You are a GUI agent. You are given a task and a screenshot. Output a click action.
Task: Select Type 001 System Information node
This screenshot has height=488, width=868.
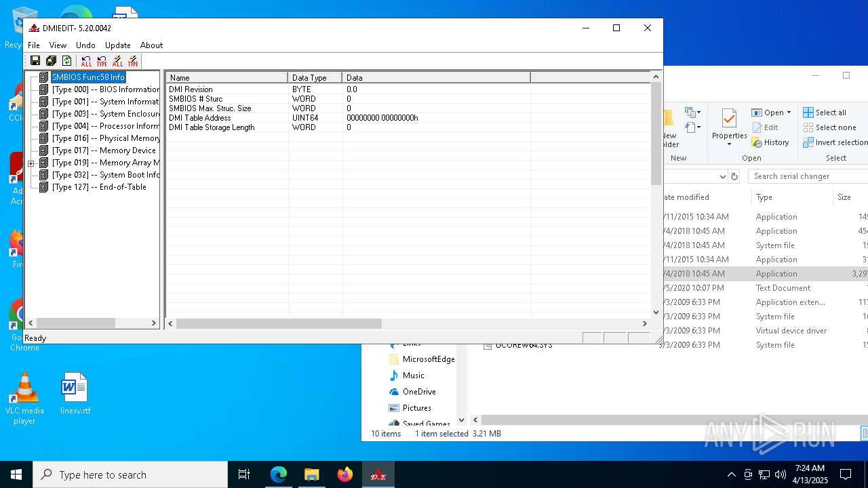click(x=105, y=102)
